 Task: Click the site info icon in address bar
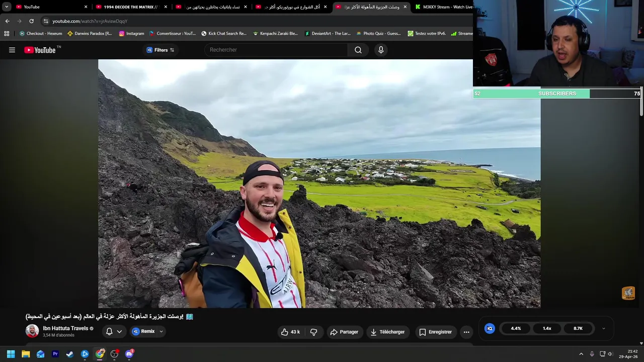coord(46,21)
